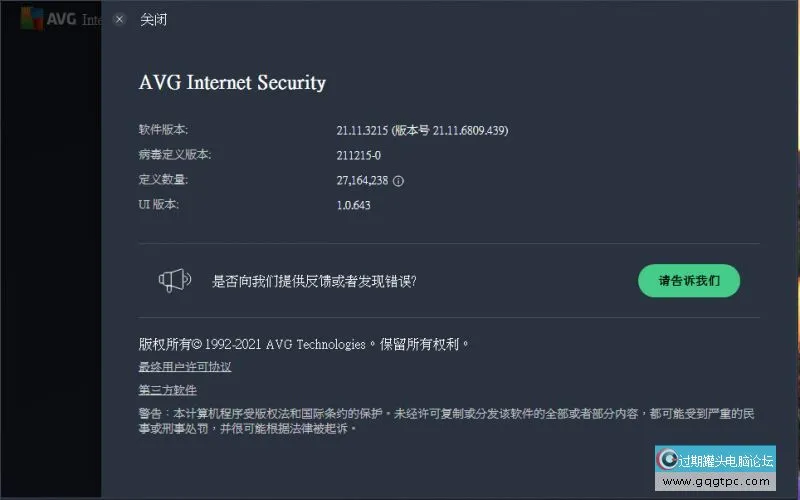Click the feedback question text 是否向我们提供反馈或者发现错误?
Screen dimensions: 800x500
click(314, 281)
